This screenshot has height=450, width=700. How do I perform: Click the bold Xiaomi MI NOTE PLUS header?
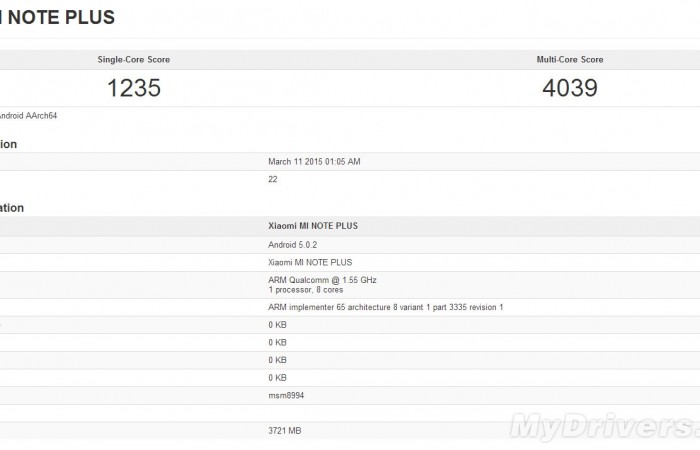pyautogui.click(x=313, y=226)
